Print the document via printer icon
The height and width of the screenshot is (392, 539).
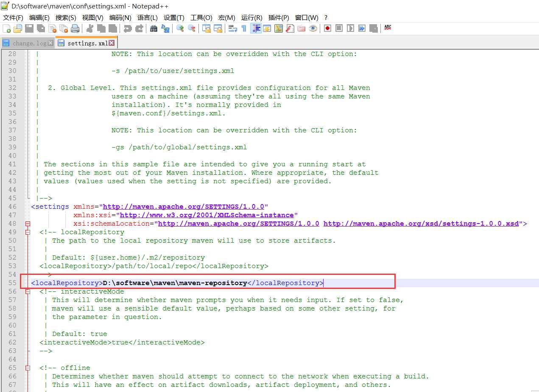pos(75,28)
